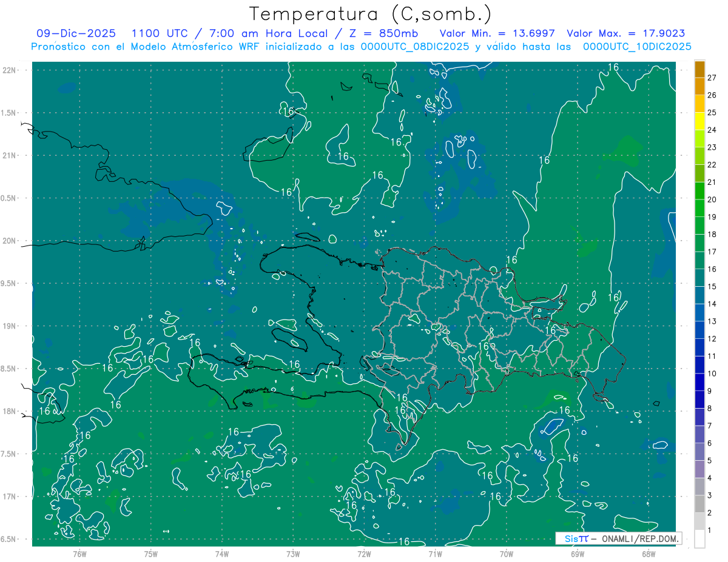Select the teal swatch labeled 16
Viewport: 728px width, 562px height.
pyautogui.click(x=699, y=261)
